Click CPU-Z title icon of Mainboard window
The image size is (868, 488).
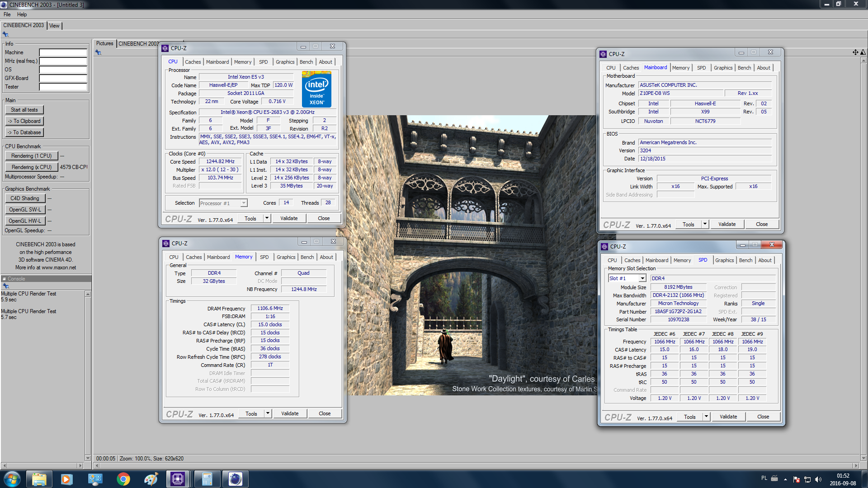[603, 54]
